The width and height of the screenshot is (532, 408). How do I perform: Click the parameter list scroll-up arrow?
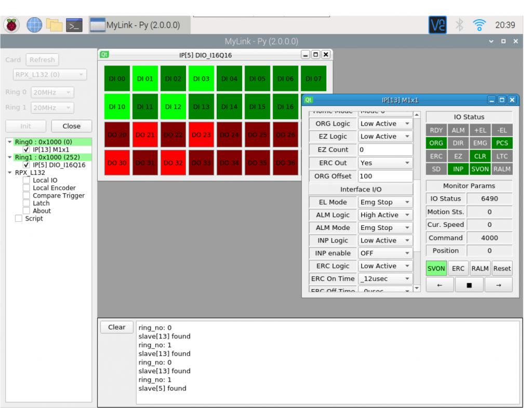pos(417,115)
